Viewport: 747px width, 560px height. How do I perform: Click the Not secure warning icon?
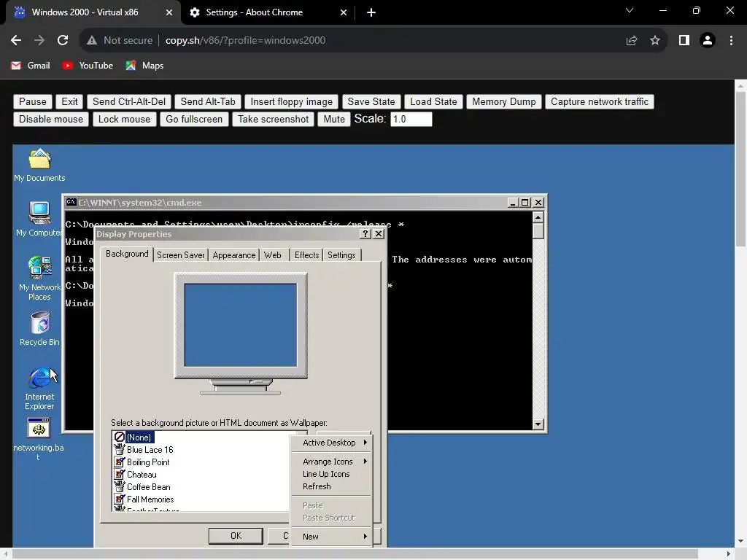[x=92, y=41]
